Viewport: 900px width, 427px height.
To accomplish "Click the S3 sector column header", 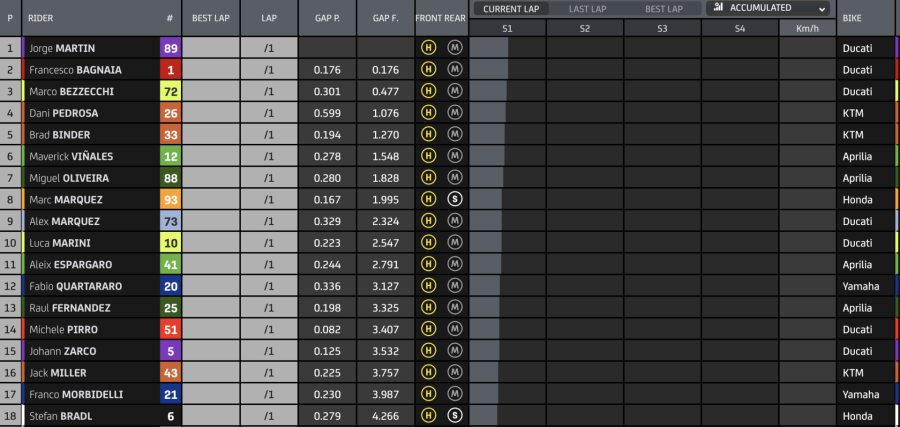I will click(662, 28).
